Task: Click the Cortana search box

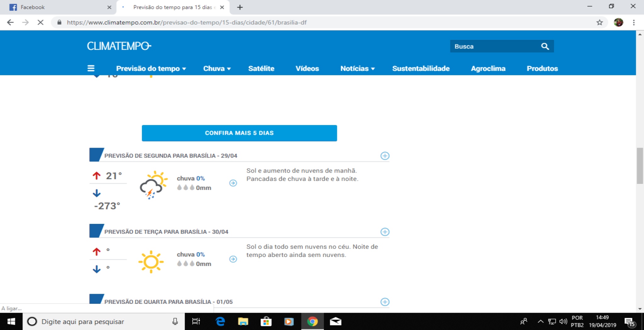Action: click(103, 321)
